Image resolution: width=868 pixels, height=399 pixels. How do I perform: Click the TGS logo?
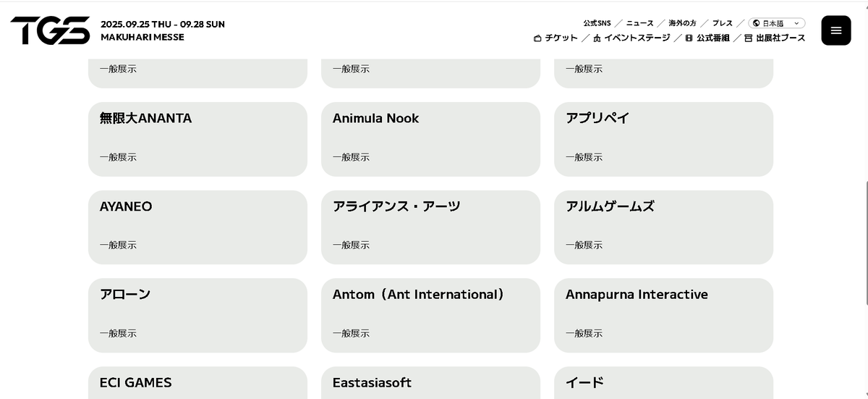tap(51, 30)
